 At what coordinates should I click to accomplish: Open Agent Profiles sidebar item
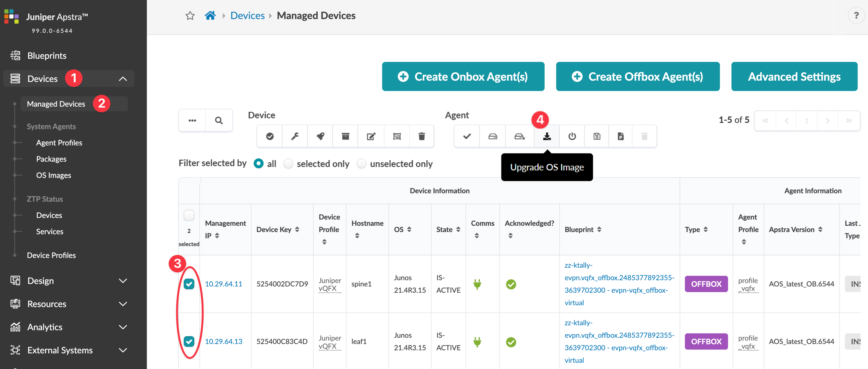[x=59, y=143]
